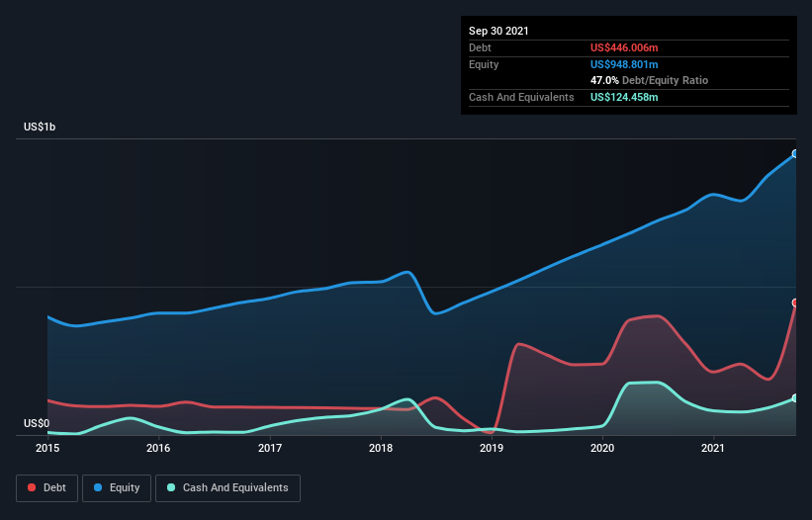Toggle Cash And Equivalents legend button

[227, 488]
